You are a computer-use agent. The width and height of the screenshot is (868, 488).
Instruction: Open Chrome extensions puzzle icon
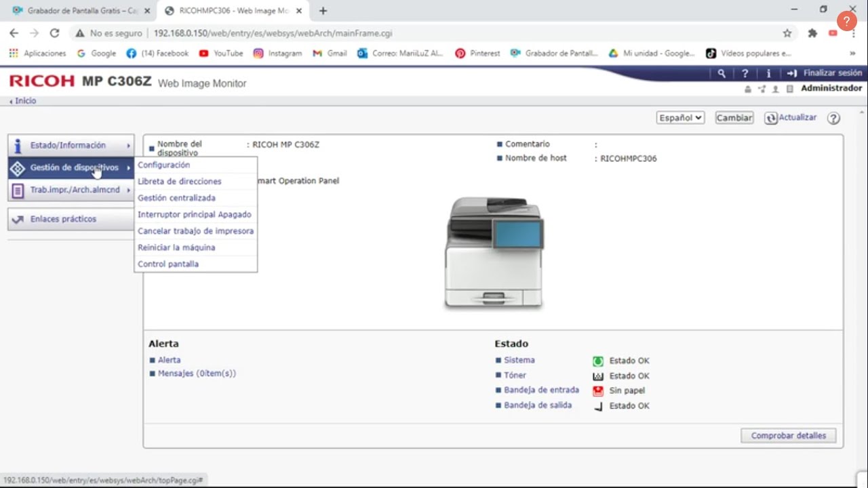click(x=812, y=33)
